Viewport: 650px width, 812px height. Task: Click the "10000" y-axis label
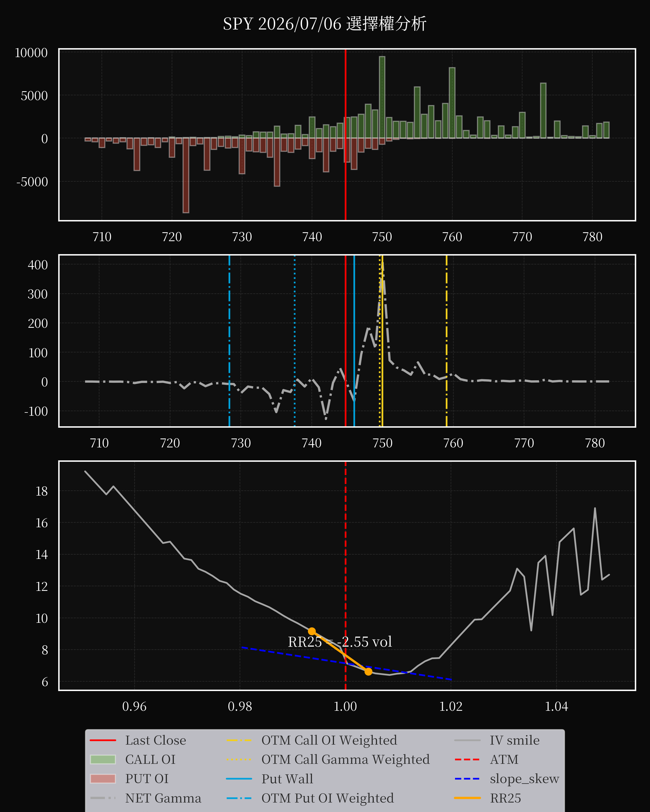(31, 53)
